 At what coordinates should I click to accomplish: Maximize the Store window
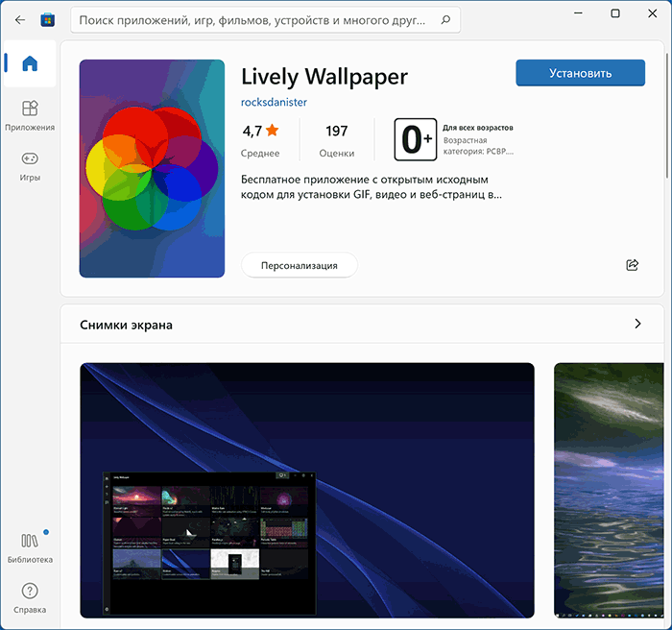(x=615, y=13)
